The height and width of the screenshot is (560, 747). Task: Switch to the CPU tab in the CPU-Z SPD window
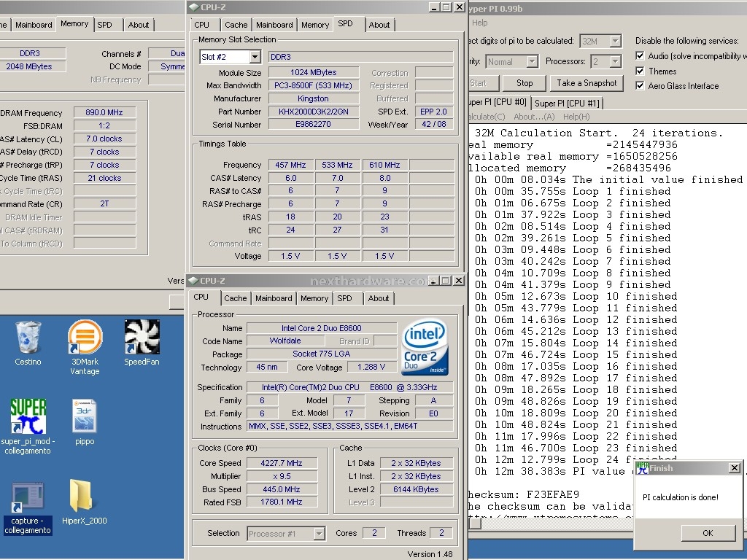pos(201,25)
